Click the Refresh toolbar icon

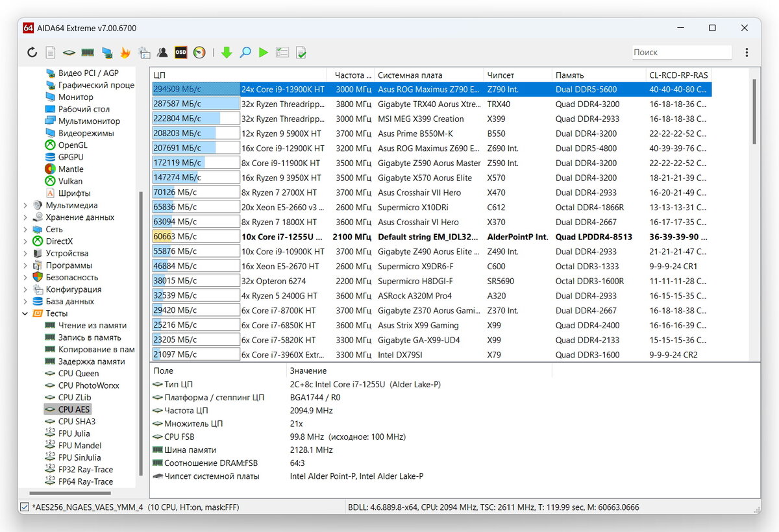32,53
